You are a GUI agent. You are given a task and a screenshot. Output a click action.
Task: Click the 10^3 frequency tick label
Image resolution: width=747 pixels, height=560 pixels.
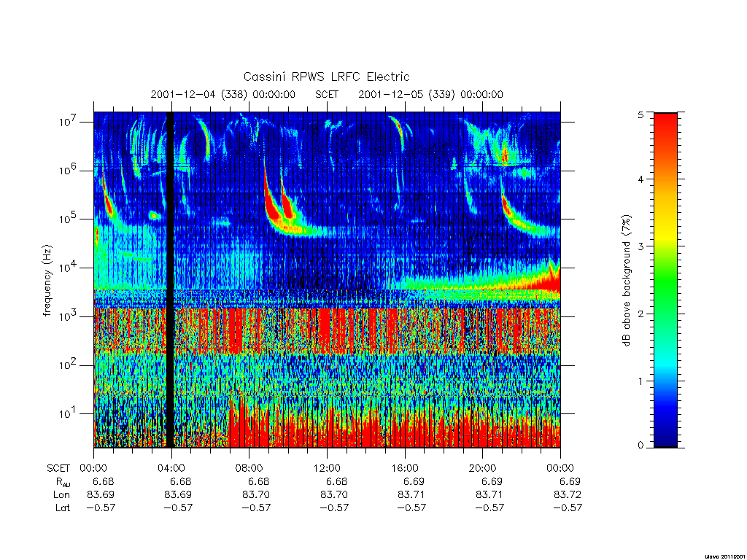[68, 316]
